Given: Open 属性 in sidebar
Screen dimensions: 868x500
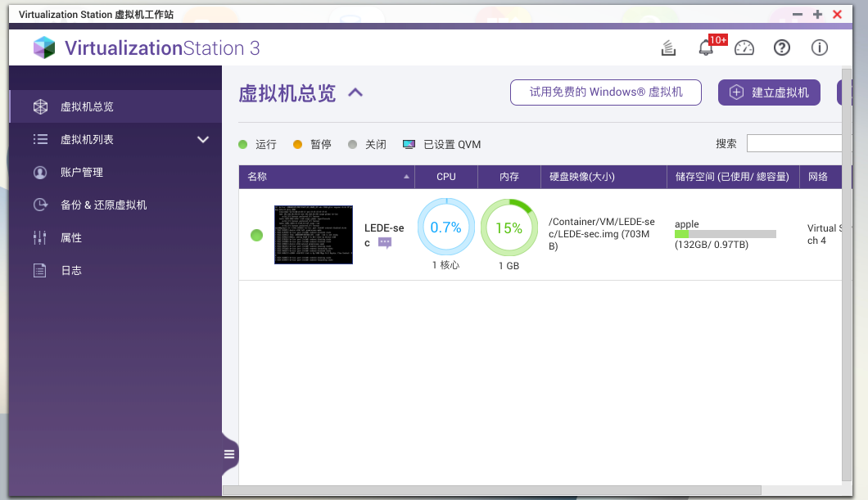Looking at the screenshot, I should [115, 238].
